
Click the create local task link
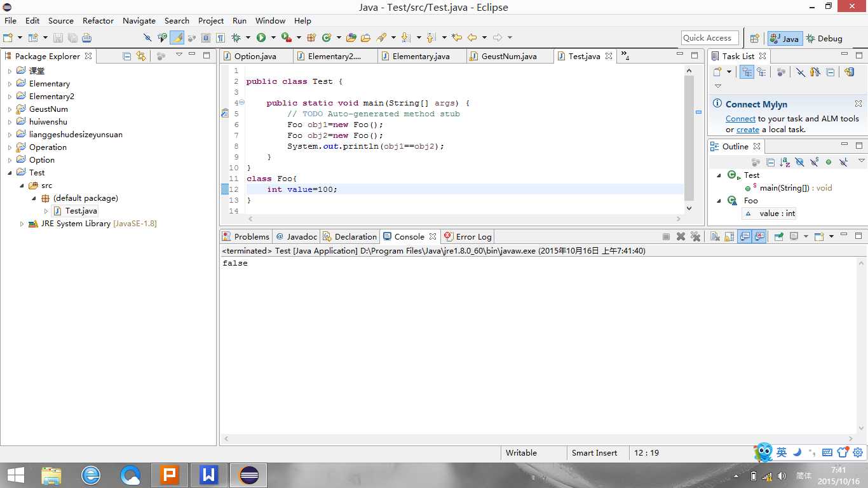coord(748,130)
